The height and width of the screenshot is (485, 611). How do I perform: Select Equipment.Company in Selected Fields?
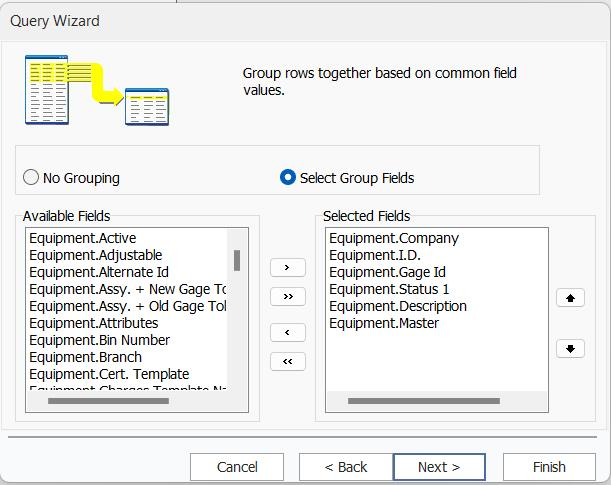click(393, 238)
